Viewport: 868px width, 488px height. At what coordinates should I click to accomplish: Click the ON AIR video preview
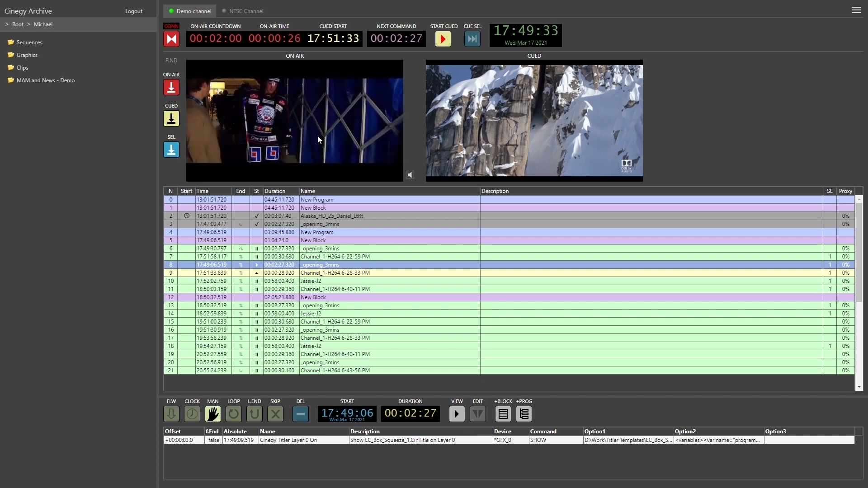coord(295,121)
